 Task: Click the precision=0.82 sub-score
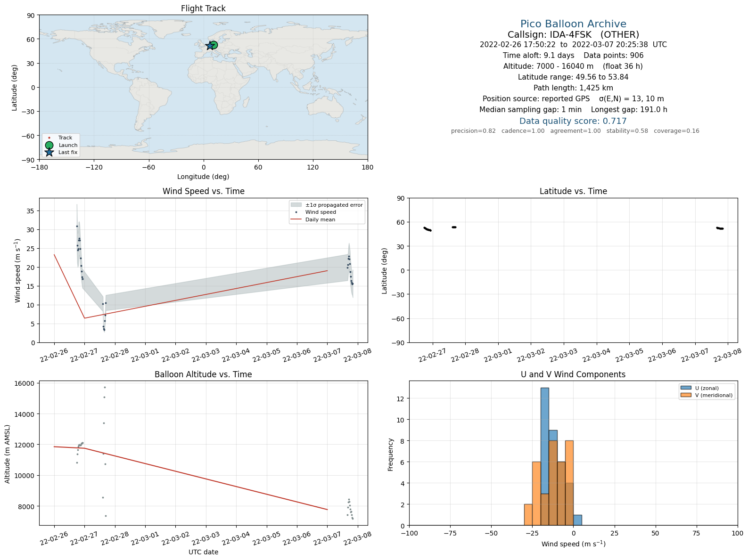[473, 131]
